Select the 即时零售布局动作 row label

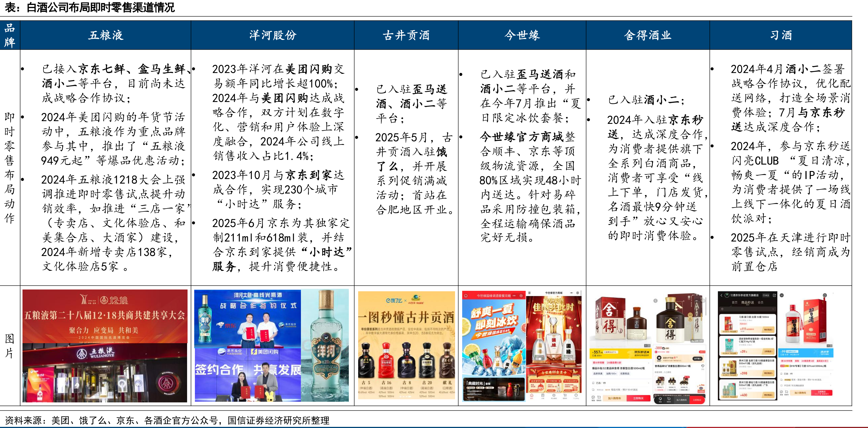click(x=10, y=167)
